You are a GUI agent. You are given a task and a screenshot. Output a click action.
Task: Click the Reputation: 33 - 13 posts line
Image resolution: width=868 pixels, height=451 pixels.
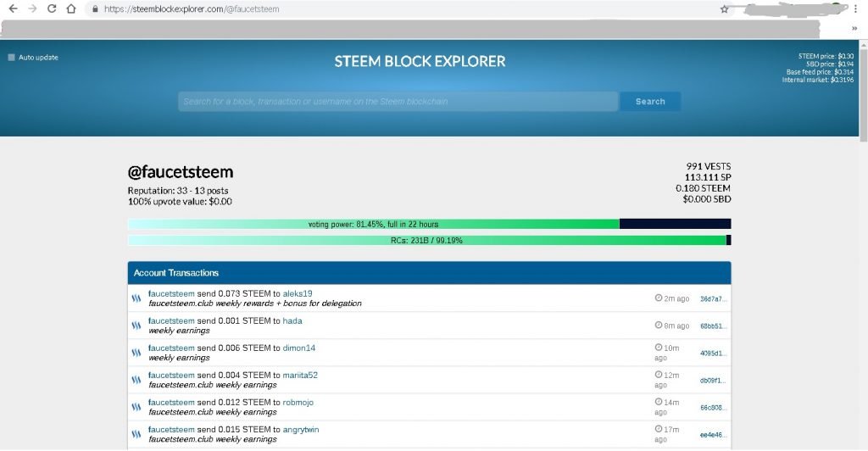pyautogui.click(x=178, y=191)
